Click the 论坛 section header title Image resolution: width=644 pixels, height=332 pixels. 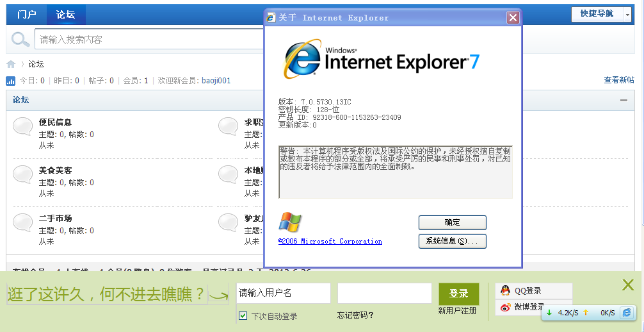pyautogui.click(x=20, y=100)
